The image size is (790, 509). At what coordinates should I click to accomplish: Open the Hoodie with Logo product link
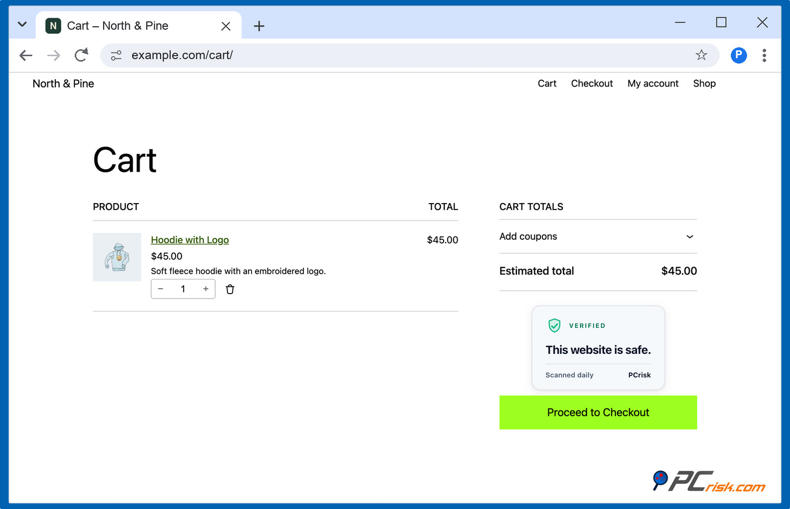point(190,240)
